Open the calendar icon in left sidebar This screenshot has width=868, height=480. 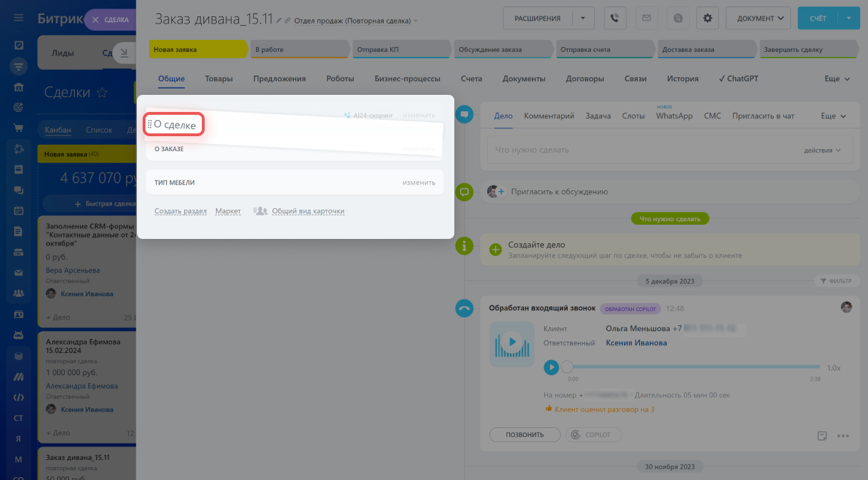[19, 211]
